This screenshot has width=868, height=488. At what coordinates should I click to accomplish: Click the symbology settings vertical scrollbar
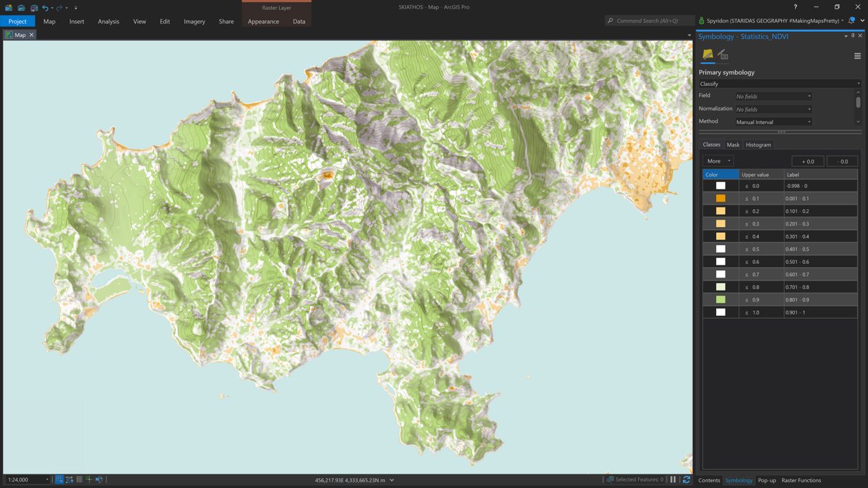point(859,102)
